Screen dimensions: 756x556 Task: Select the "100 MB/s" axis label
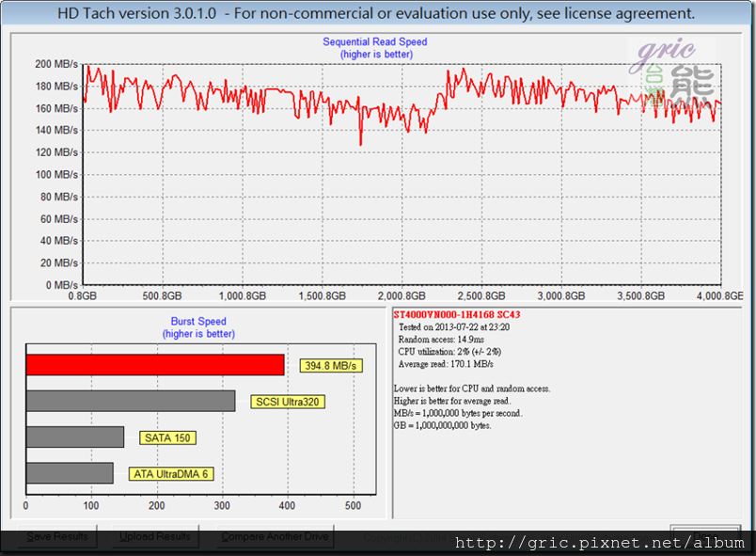[x=56, y=175]
